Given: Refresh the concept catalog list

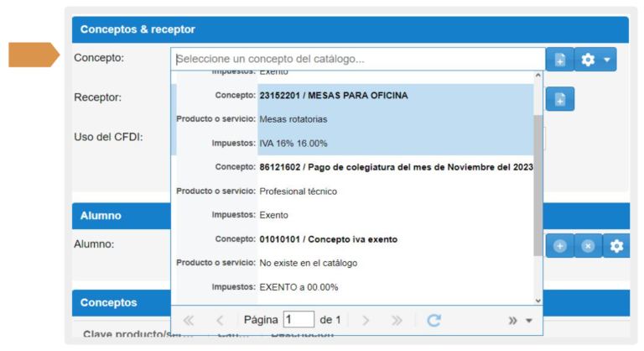Looking at the screenshot, I should 434,320.
